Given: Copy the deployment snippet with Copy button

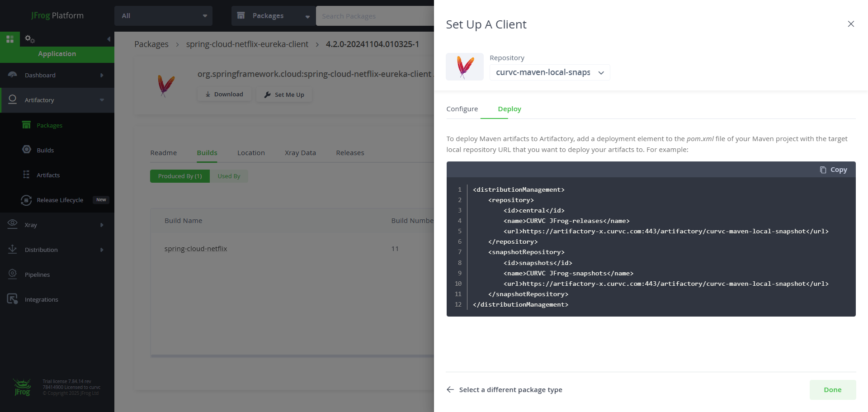Looking at the screenshot, I should pos(833,170).
